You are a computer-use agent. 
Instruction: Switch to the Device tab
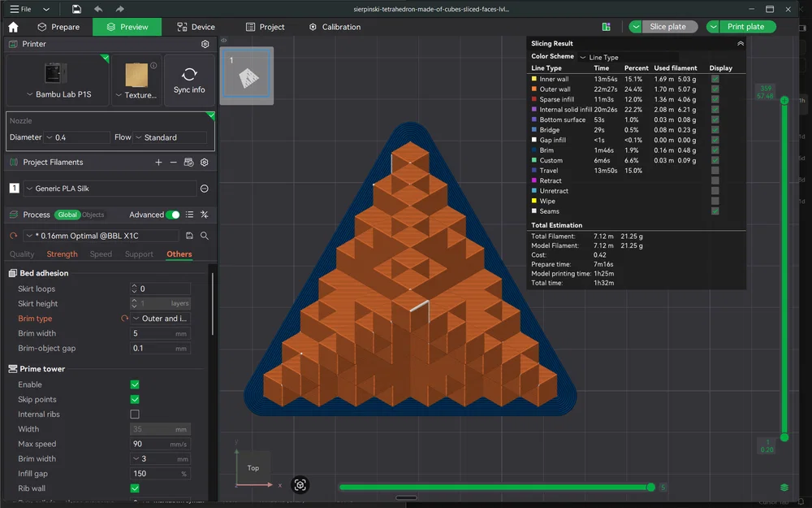point(196,26)
